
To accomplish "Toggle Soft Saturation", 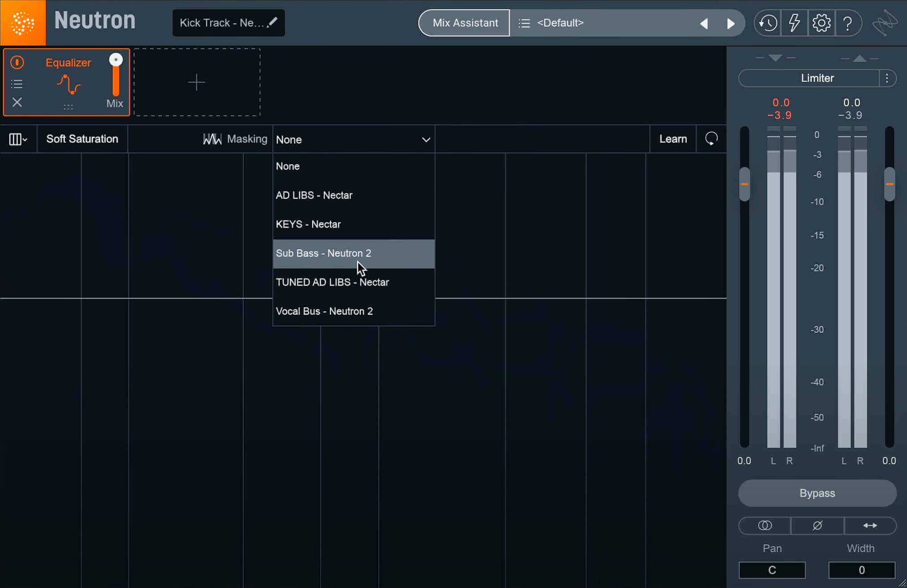I will (x=82, y=139).
